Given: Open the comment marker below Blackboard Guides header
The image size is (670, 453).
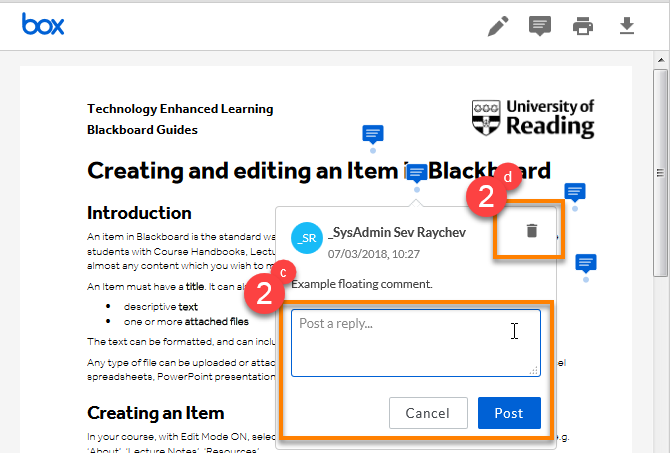Looking at the screenshot, I should (x=373, y=135).
